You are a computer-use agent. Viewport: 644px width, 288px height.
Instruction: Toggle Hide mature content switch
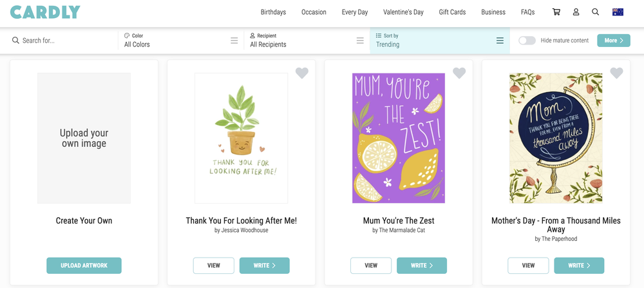[527, 40]
